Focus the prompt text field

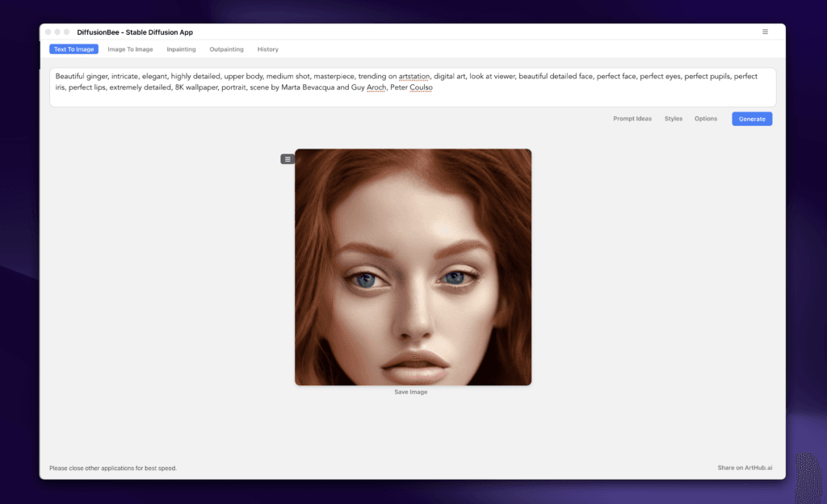[x=413, y=87]
